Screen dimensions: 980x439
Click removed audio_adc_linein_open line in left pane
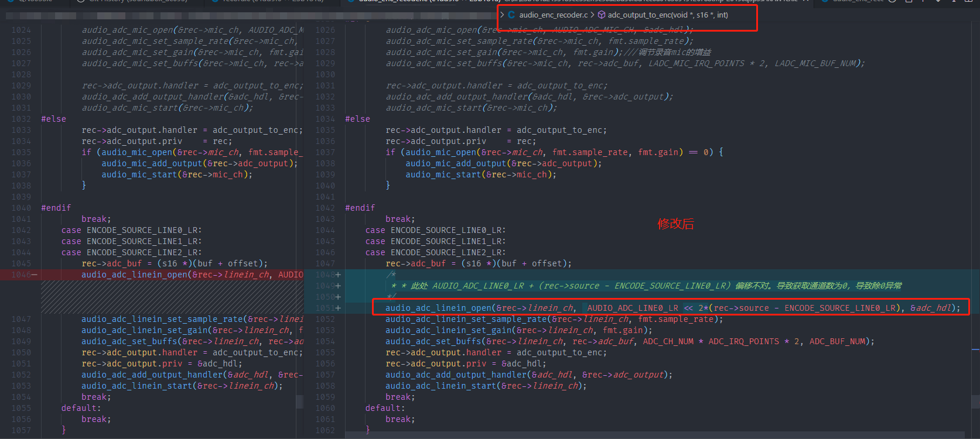coord(192,275)
